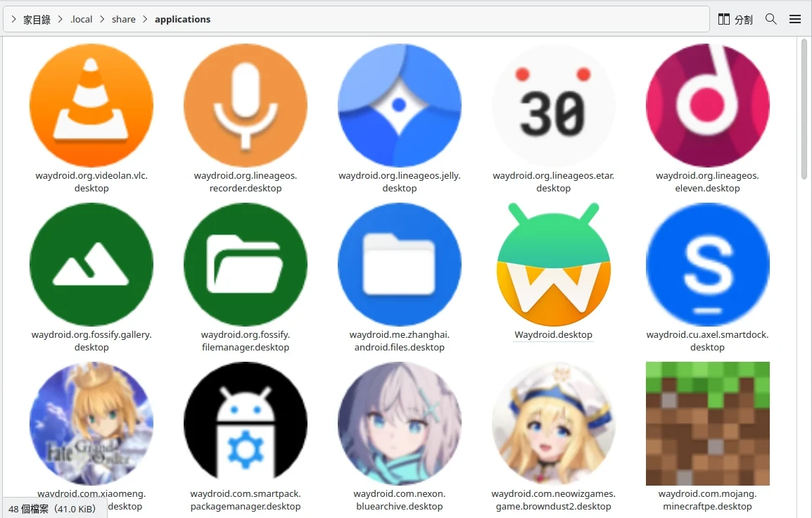Select the Minecraft grass block icon

coord(707,423)
